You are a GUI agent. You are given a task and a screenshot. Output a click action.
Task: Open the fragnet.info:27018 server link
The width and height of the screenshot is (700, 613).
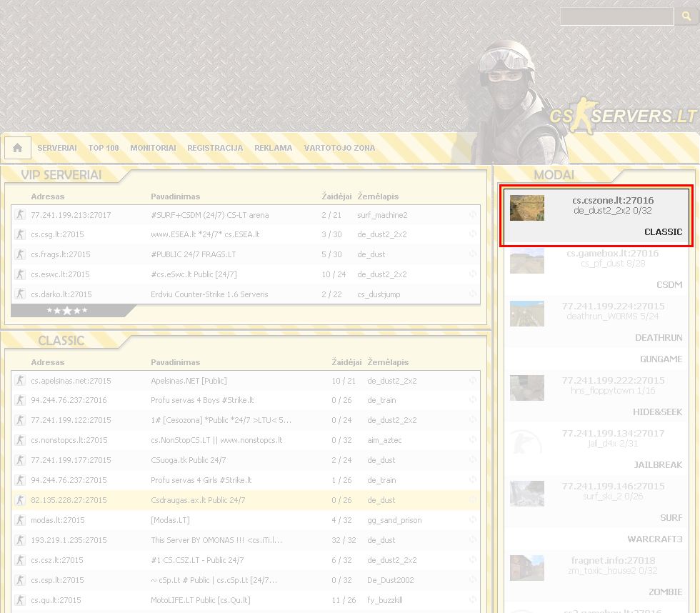click(613, 560)
